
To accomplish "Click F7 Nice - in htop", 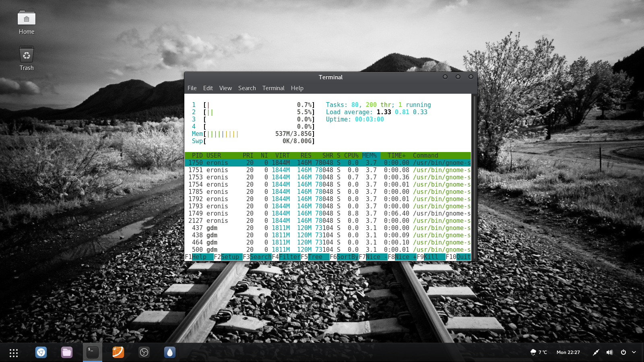I will tap(373, 257).
